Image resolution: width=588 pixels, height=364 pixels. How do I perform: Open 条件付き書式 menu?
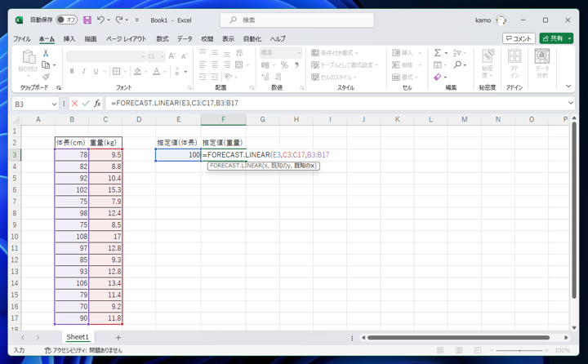[335, 53]
